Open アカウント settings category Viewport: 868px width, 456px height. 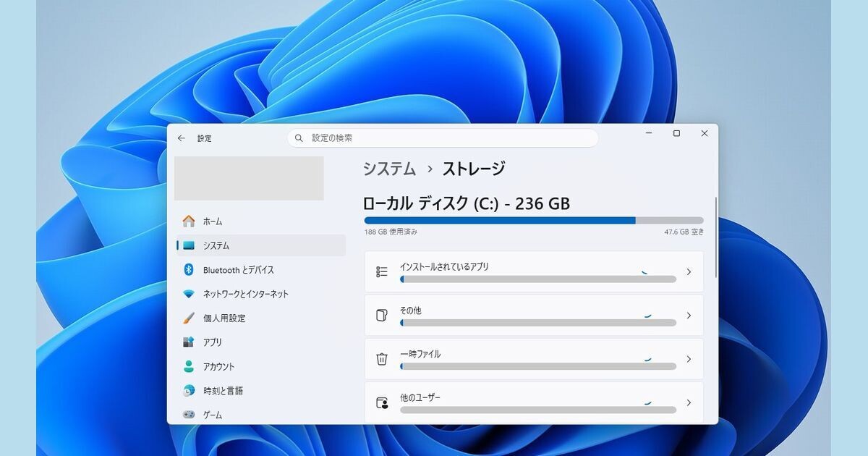tap(261, 366)
